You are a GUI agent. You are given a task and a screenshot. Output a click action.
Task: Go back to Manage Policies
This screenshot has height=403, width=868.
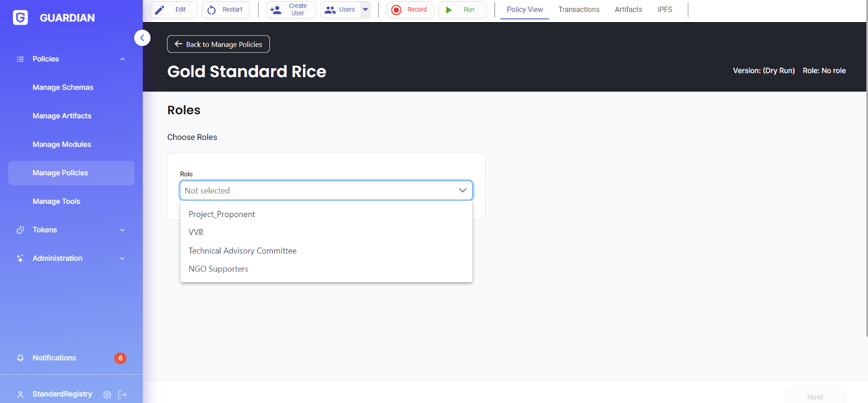coord(218,44)
